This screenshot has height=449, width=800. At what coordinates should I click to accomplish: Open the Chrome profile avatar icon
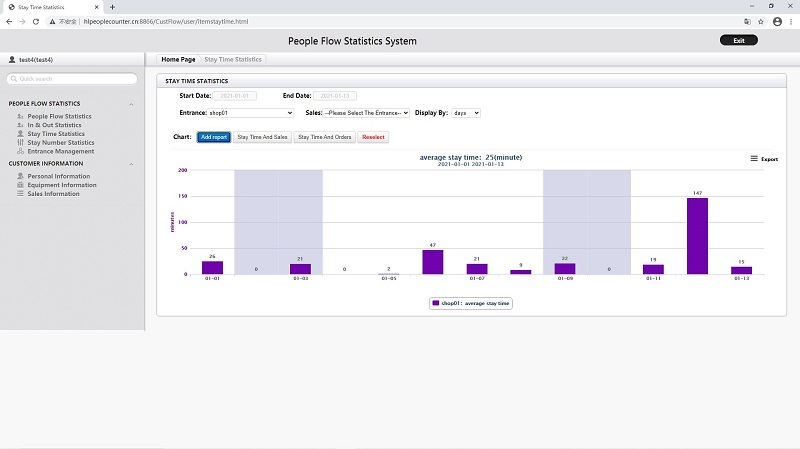click(777, 21)
